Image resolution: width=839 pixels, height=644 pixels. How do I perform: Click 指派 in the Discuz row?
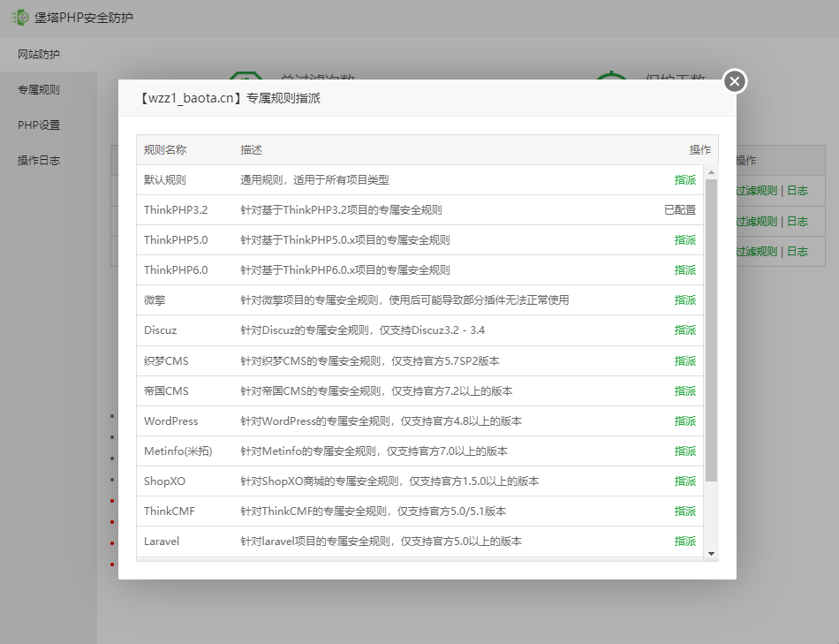click(685, 330)
